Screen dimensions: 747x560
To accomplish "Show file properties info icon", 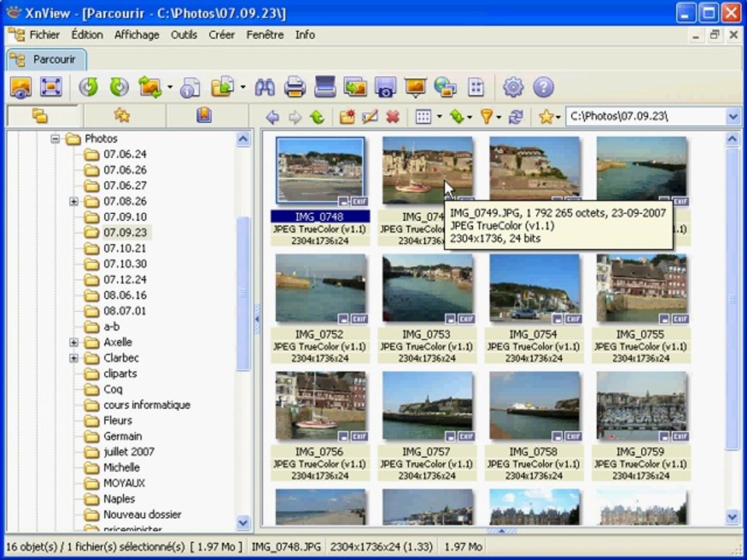I will [x=190, y=88].
